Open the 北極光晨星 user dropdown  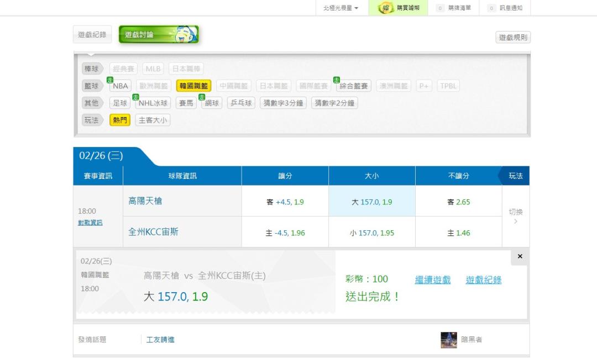coord(341,8)
